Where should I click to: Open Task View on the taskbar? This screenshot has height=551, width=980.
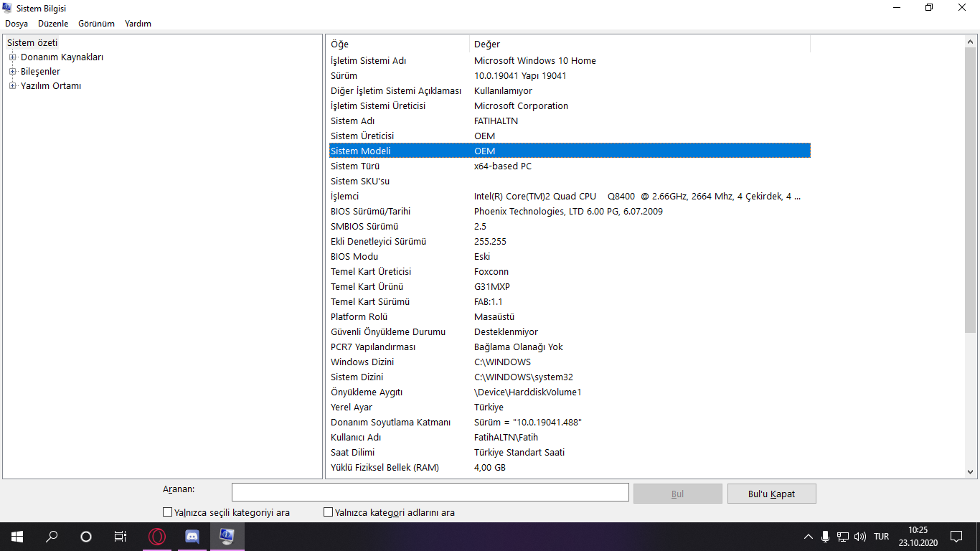point(121,536)
